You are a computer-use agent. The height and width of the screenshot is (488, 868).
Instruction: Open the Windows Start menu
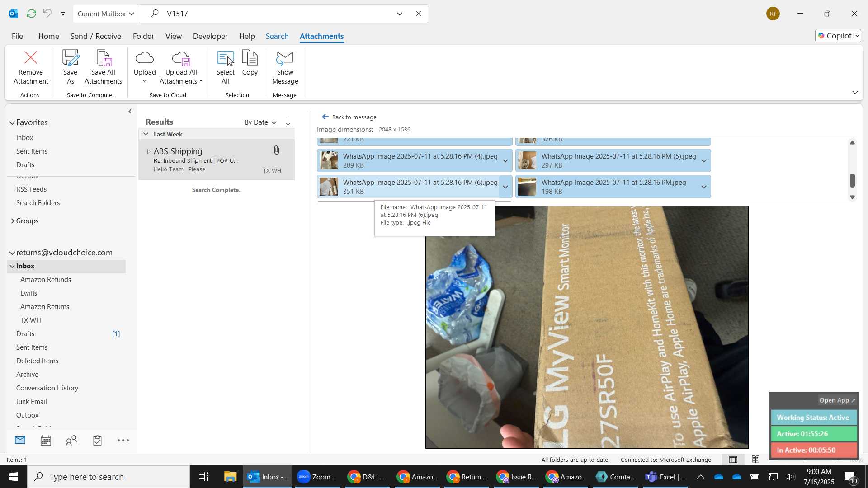pyautogui.click(x=14, y=477)
